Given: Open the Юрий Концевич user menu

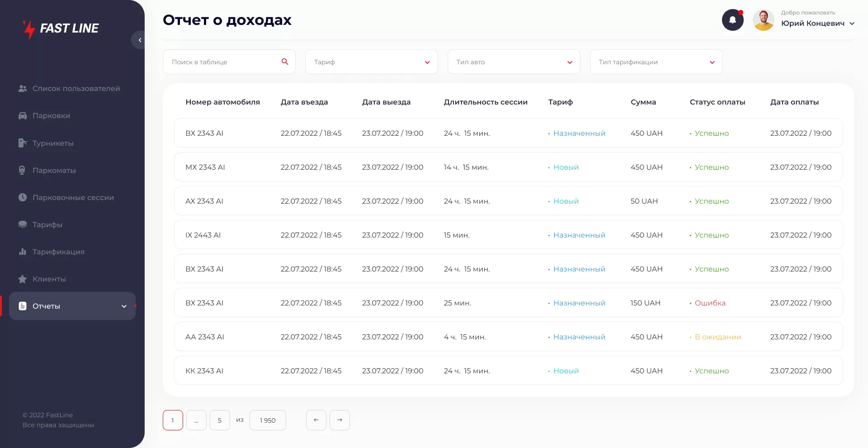Looking at the screenshot, I should coord(817,23).
